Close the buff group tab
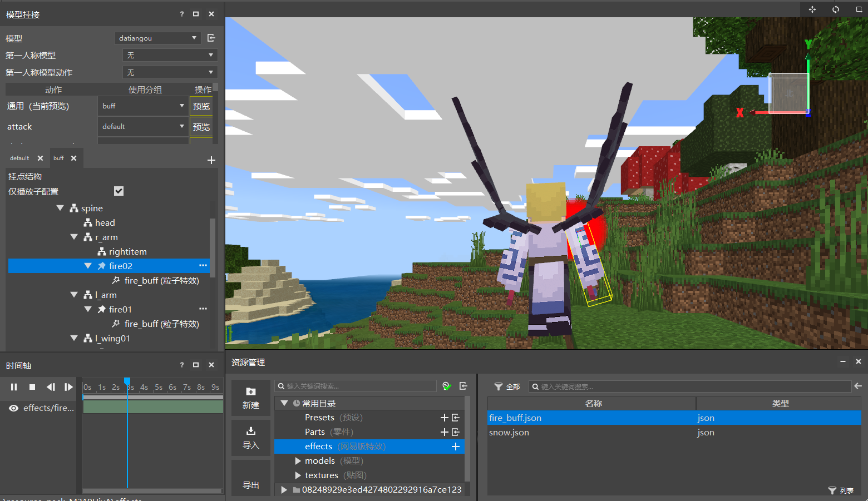The width and height of the screenshot is (868, 501). pyautogui.click(x=73, y=158)
